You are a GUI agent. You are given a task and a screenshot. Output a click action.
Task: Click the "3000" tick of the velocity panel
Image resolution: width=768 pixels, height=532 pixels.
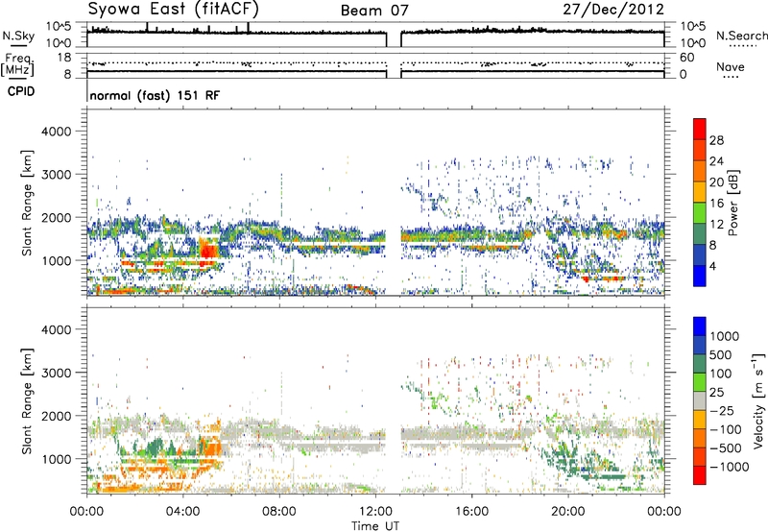pyautogui.click(x=56, y=373)
